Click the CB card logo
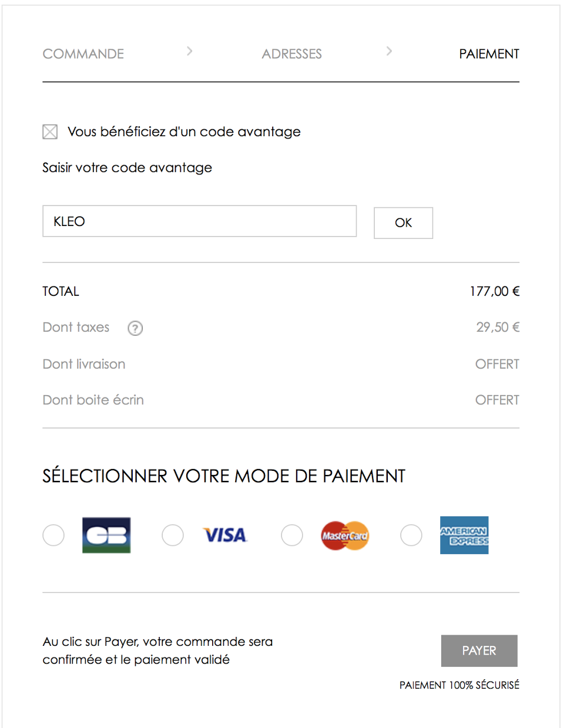The image size is (577, 728). [x=106, y=535]
